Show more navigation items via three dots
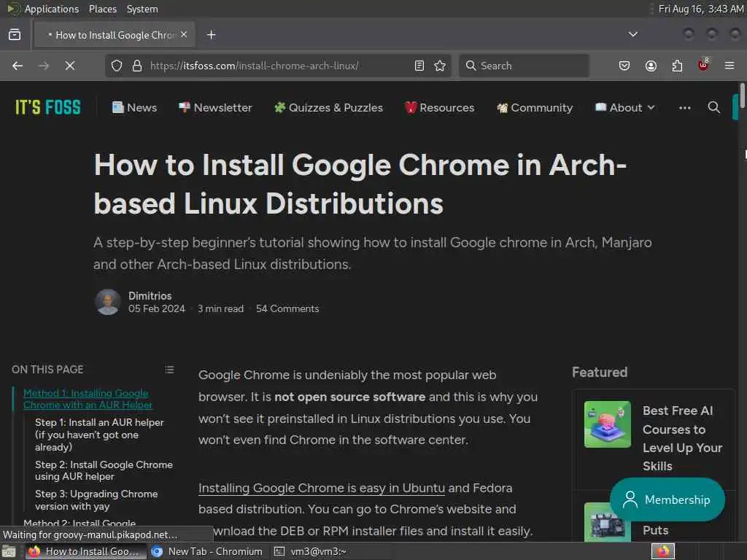 pyautogui.click(x=684, y=108)
